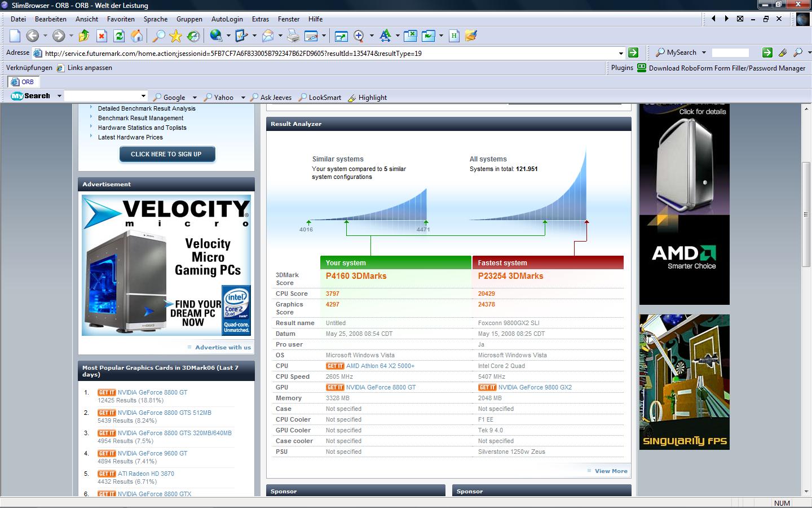Expand the MySearch logo dropdown arrow
The width and height of the screenshot is (812, 508).
(x=59, y=96)
